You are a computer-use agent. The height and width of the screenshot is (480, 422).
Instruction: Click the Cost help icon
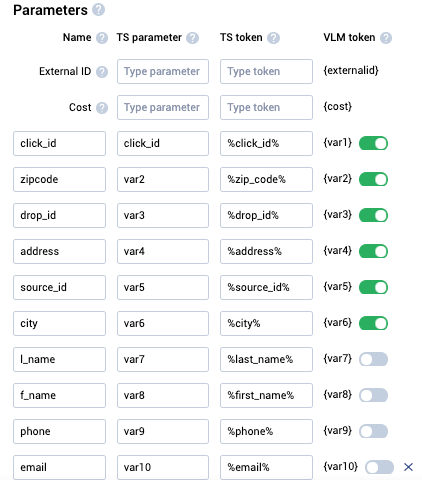pyautogui.click(x=102, y=108)
